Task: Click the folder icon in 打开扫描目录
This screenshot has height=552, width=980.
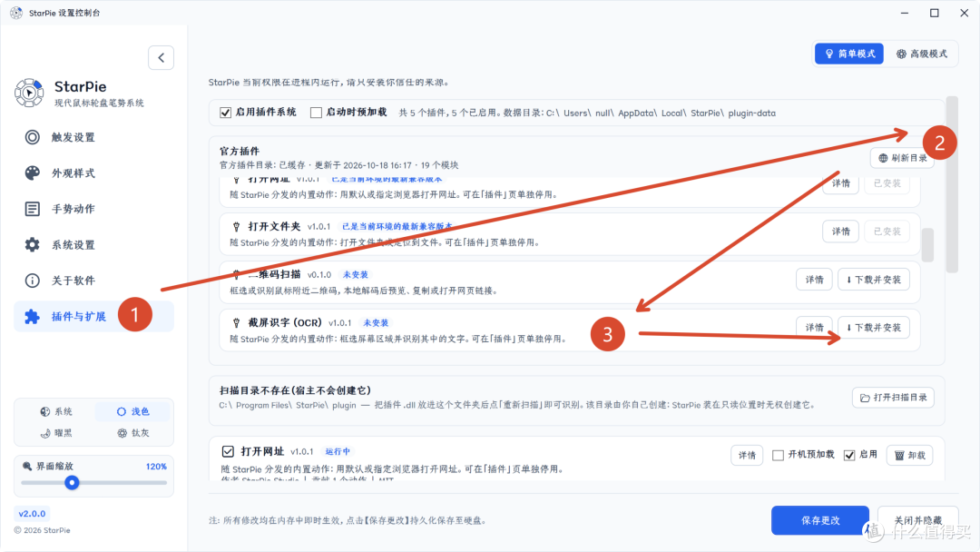Action: click(x=865, y=398)
